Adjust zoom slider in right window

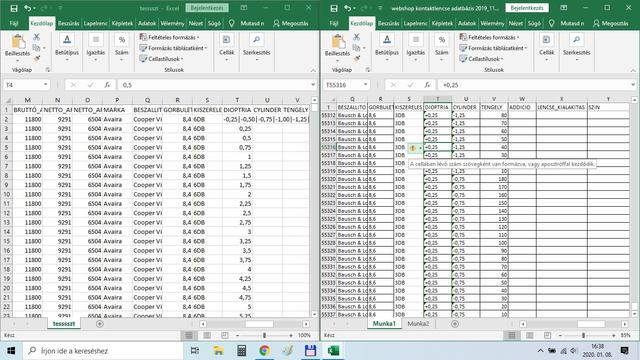point(583,335)
